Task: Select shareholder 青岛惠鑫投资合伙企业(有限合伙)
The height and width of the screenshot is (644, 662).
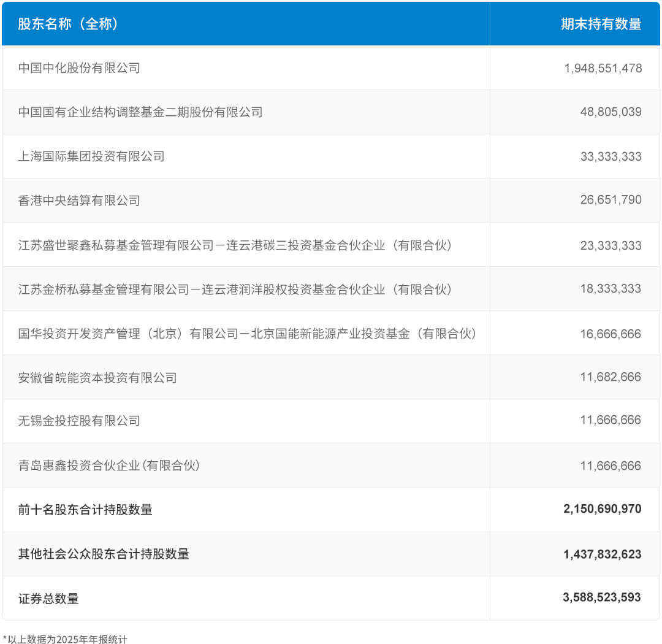Action: click(109, 466)
